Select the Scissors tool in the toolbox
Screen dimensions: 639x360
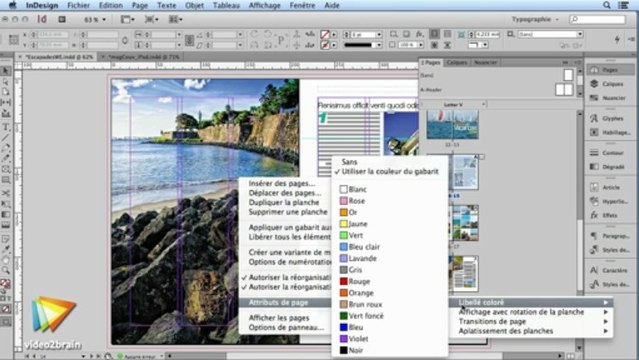[x=6, y=192]
